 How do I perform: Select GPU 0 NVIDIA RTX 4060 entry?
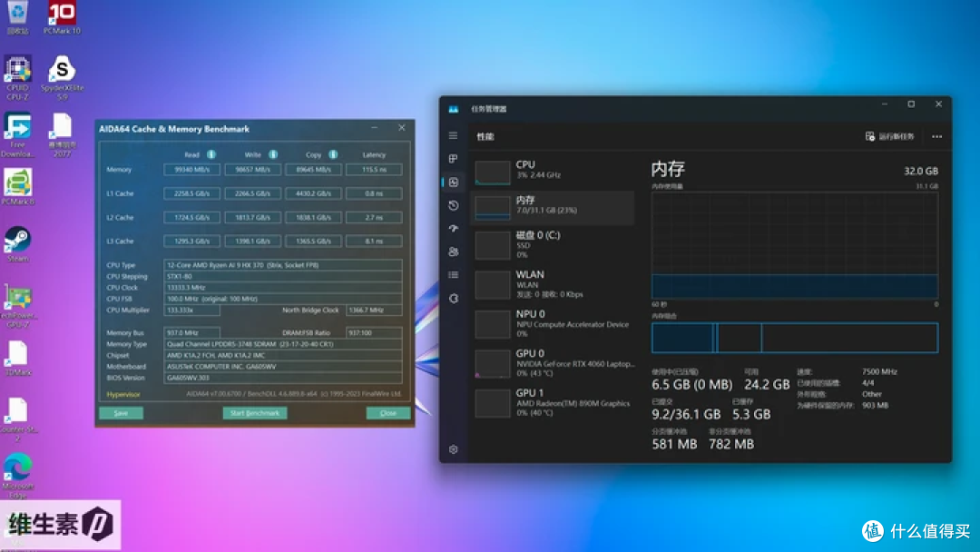click(x=554, y=362)
